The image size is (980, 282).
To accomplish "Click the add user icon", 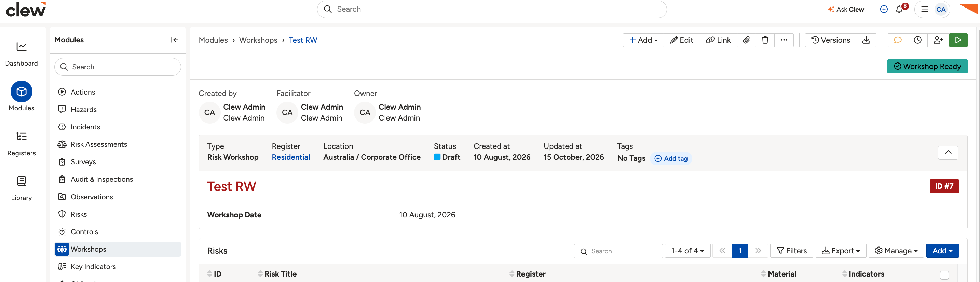I will point(939,40).
